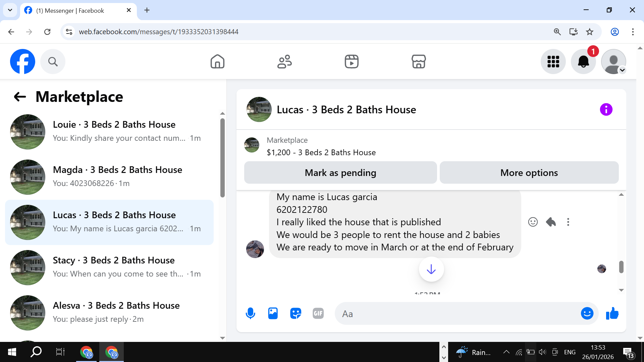Viewport: 644px width, 362px height.
Task: Click the voice clip microphone icon
Action: (x=250, y=314)
